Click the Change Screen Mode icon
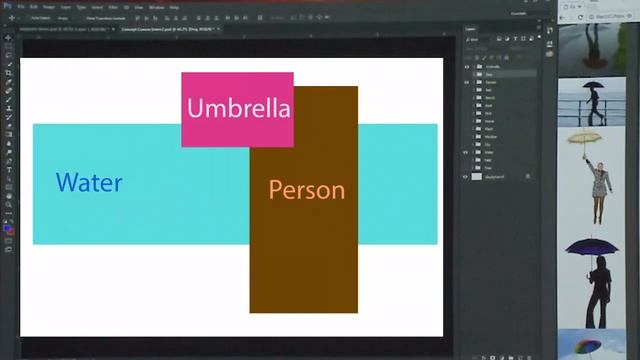The width and height of the screenshot is (640, 360). click(x=8, y=249)
